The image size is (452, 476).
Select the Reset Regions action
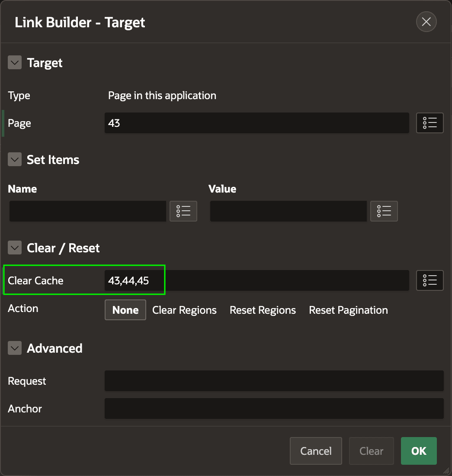tap(263, 310)
